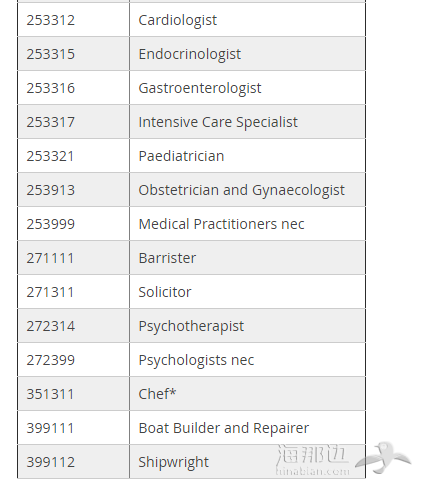The image size is (432, 492).
Task: Click code 253999 in the table
Action: click(x=51, y=224)
